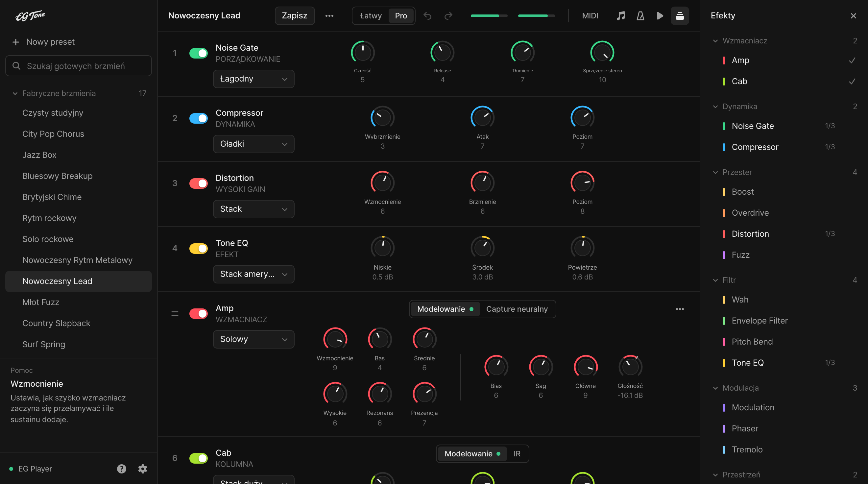This screenshot has height=484, width=868.
Task: Click the Zapisz button
Action: 295,16
